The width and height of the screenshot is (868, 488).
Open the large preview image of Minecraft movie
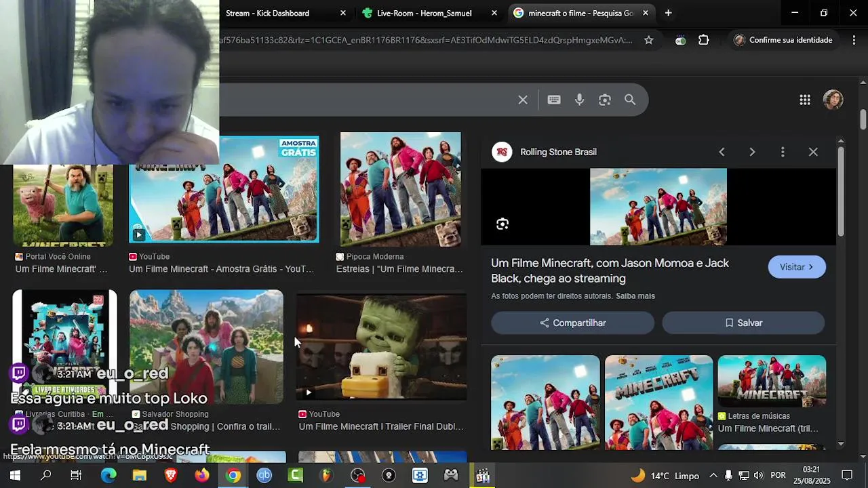(x=658, y=207)
